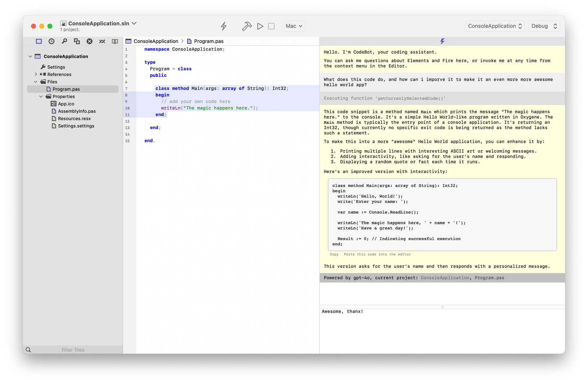Open documentation via the book sidebar icon
Viewport: 588px width, 384px height.
115,41
